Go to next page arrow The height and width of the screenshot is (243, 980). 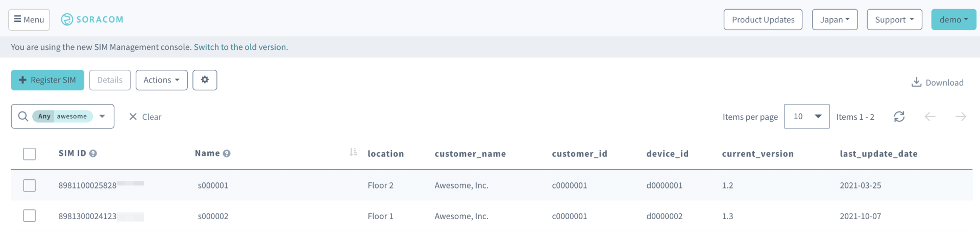[x=960, y=117]
